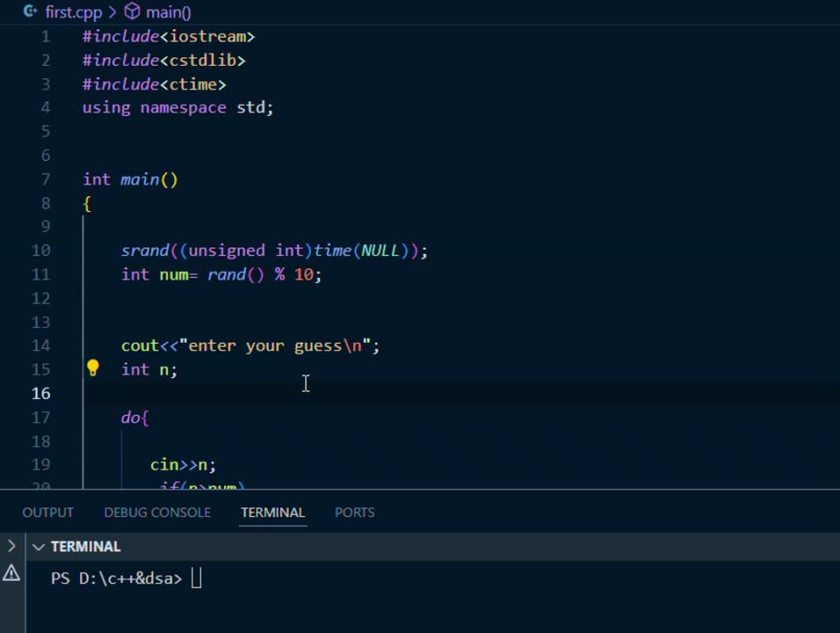Click line number 10 in gutter

point(40,251)
